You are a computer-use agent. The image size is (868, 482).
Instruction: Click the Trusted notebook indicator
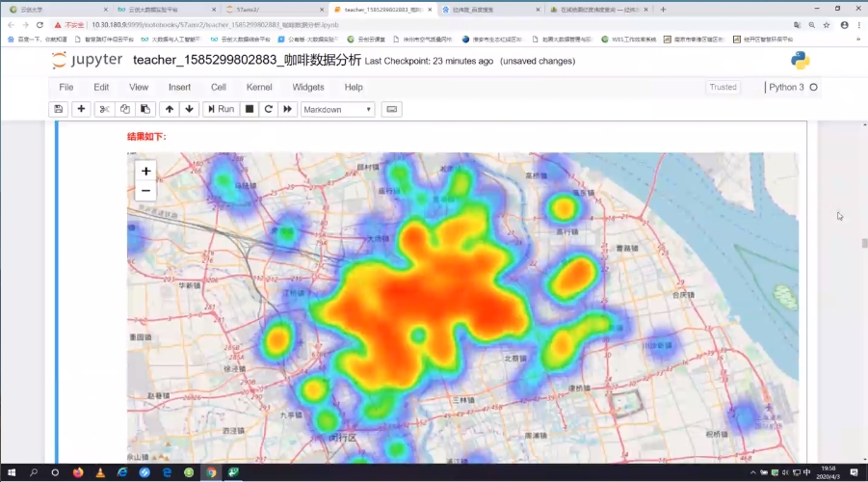click(723, 87)
